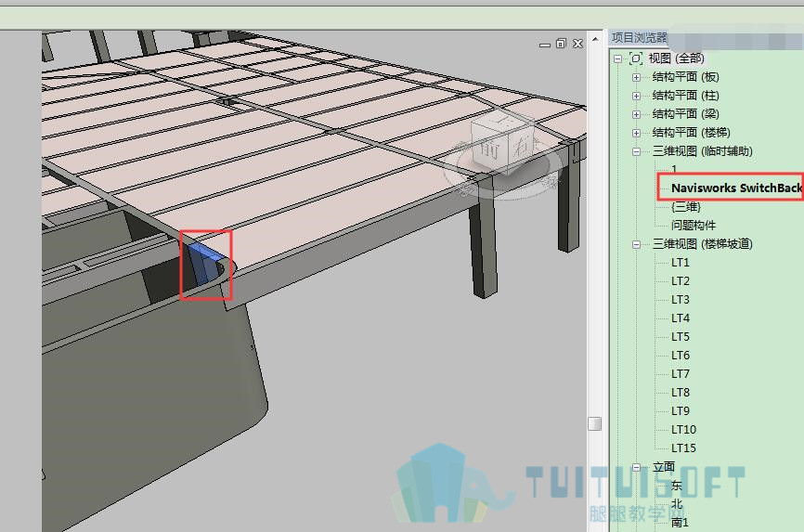Expand 结构平面 (板) node
The height and width of the screenshot is (532, 804).
(x=636, y=77)
